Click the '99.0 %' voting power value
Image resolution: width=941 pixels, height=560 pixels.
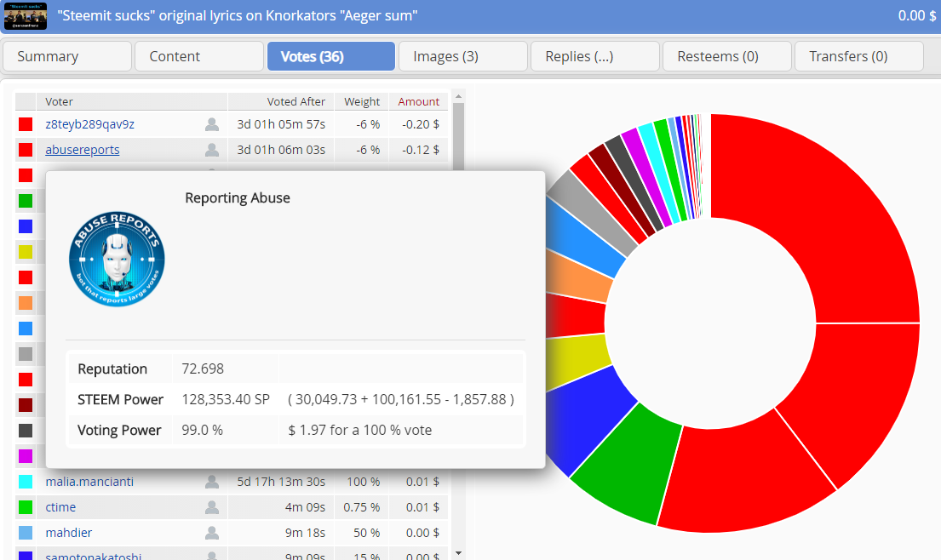(202, 430)
